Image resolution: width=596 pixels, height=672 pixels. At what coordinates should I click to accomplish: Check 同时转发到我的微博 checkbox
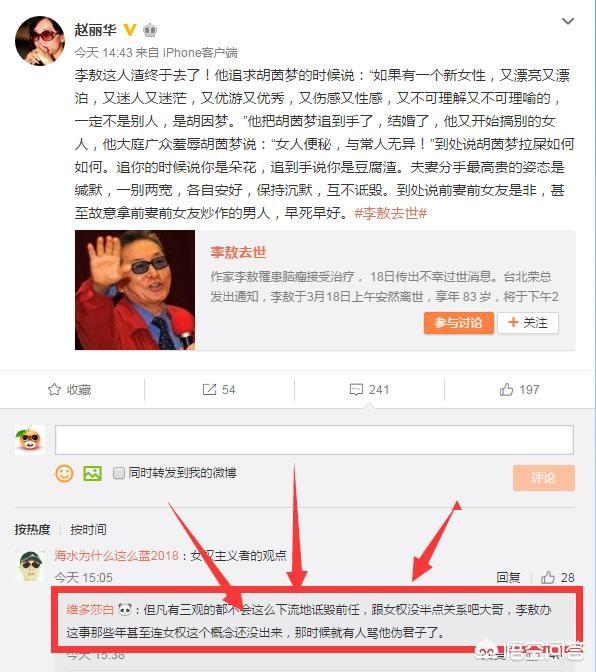118,473
